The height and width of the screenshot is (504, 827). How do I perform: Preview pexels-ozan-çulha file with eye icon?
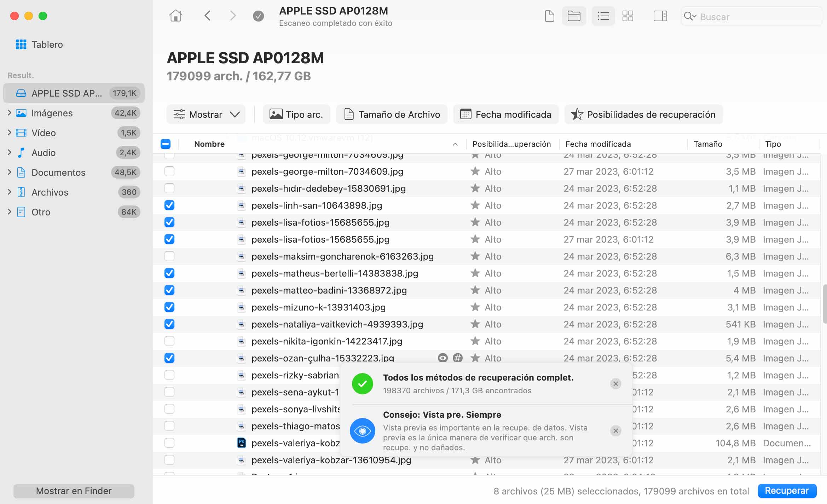443,358
